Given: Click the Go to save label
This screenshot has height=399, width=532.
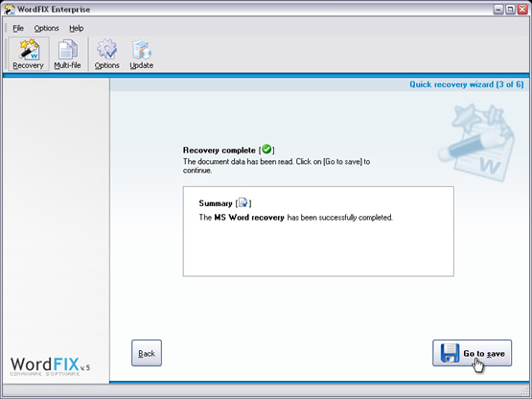Looking at the screenshot, I should (x=484, y=354).
